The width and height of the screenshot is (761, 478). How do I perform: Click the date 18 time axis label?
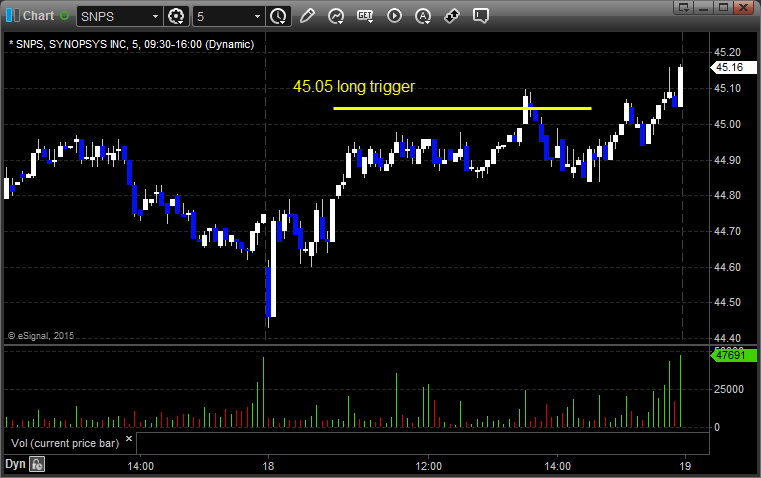pos(268,466)
